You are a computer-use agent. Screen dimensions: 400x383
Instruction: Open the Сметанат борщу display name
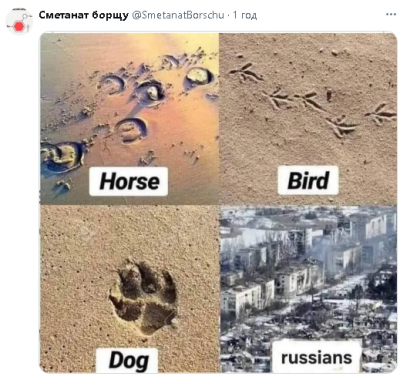click(x=83, y=15)
